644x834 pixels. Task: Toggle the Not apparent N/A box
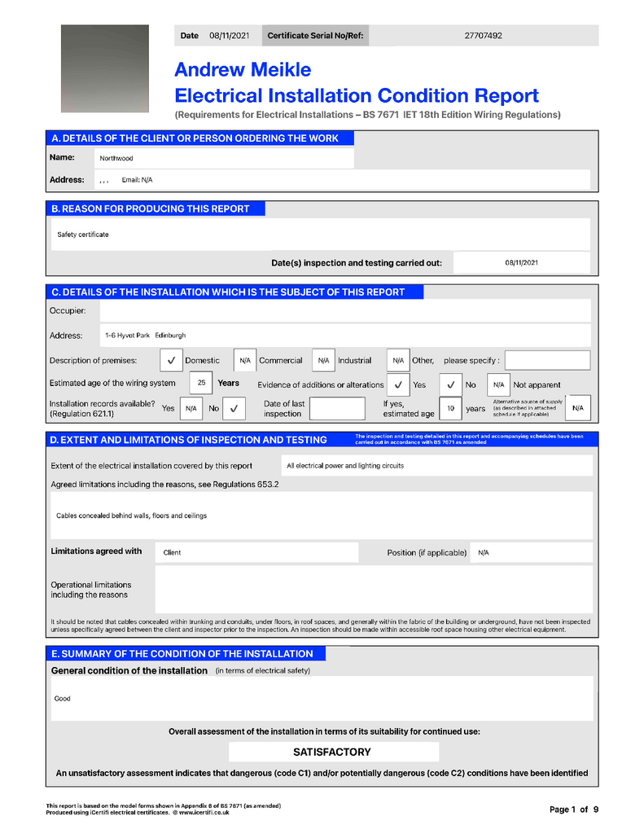click(498, 384)
